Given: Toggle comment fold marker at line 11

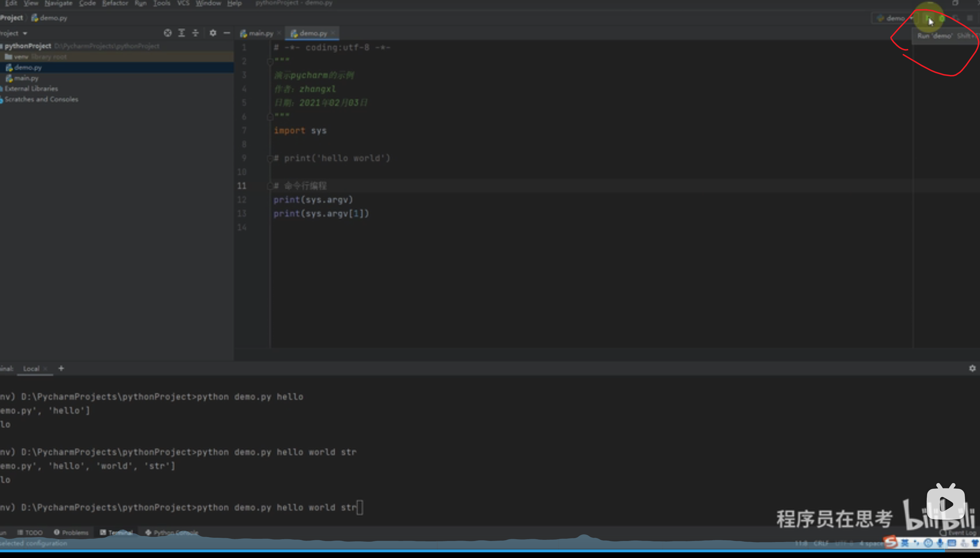Looking at the screenshot, I should (x=270, y=186).
